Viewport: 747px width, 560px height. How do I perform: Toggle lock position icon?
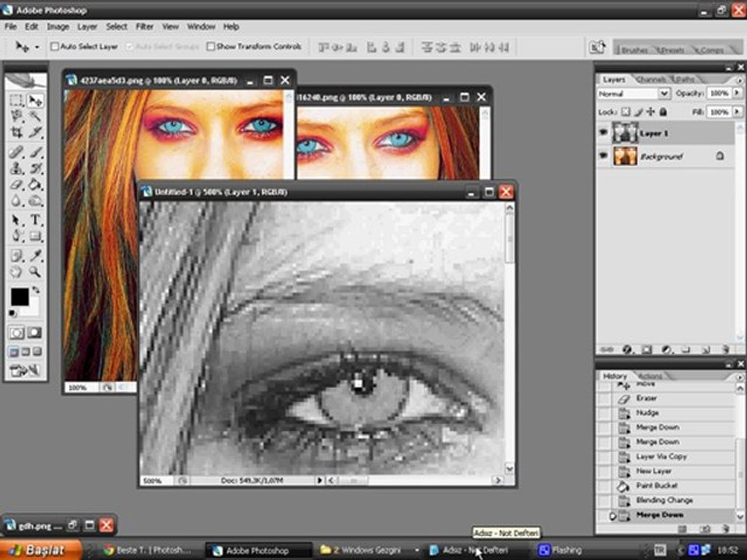651,112
